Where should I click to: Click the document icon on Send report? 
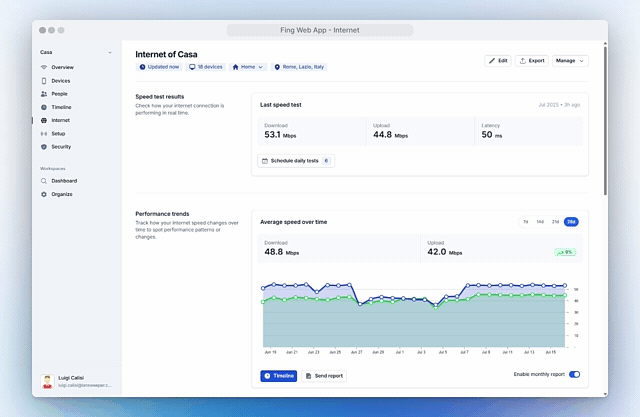[309, 376]
